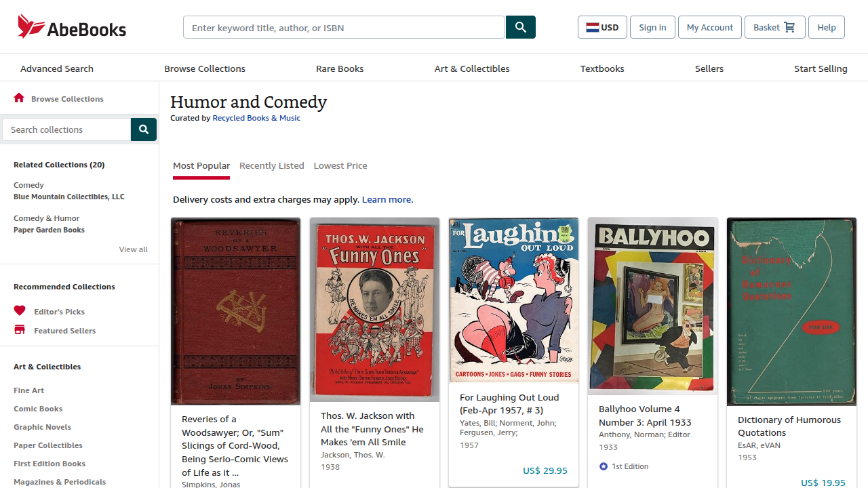Click the US$ 19.95 price

(823, 483)
